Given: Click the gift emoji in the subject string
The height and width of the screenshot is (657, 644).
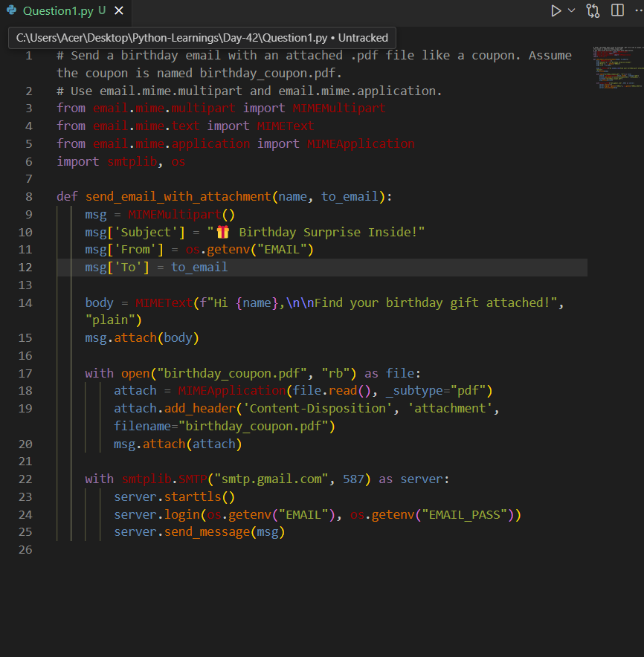Looking at the screenshot, I should [222, 232].
